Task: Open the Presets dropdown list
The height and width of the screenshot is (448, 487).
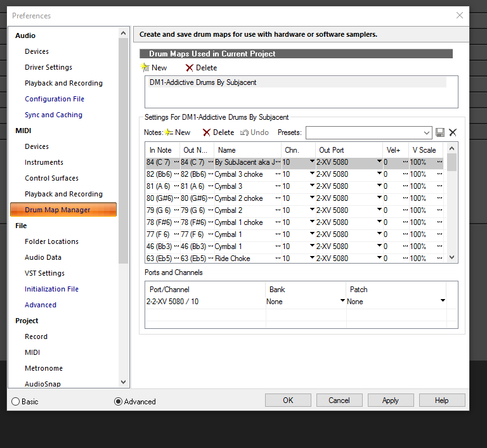Action: pyautogui.click(x=427, y=132)
